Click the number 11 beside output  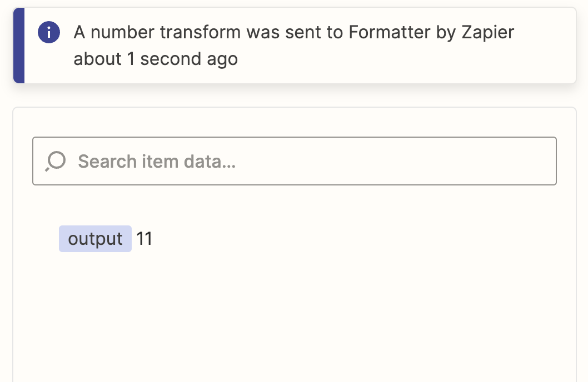(x=144, y=239)
